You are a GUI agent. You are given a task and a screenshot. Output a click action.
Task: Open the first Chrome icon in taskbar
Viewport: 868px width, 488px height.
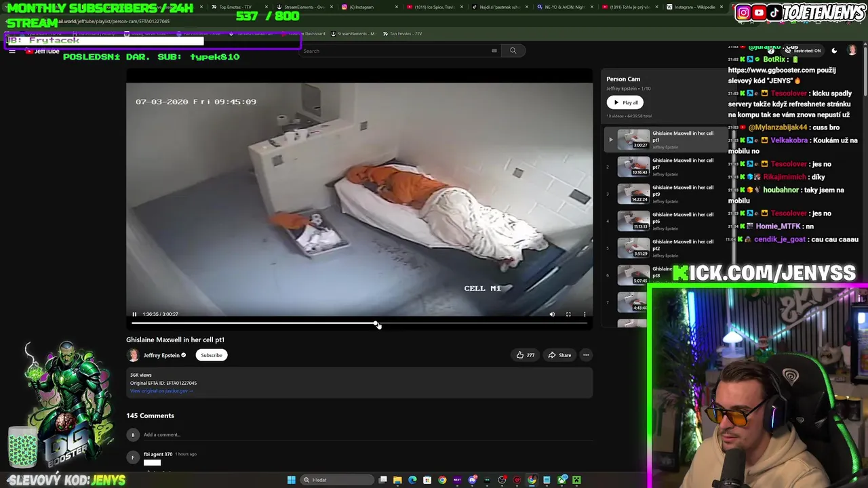pos(442,480)
